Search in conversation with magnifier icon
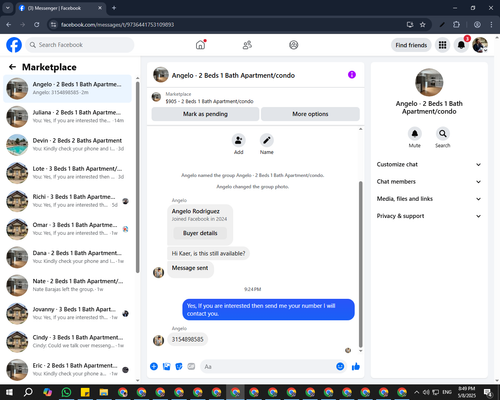The width and height of the screenshot is (500, 400). tap(443, 134)
